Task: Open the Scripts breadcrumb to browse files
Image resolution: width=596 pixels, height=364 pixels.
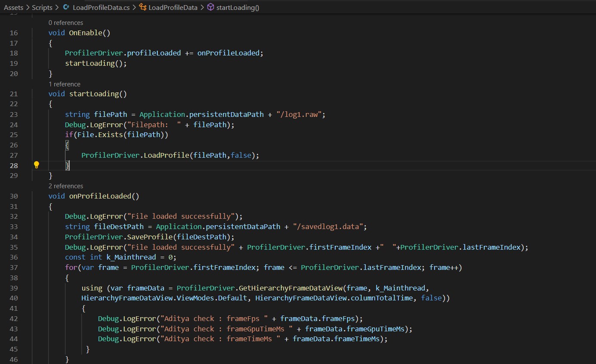Action: tap(42, 7)
